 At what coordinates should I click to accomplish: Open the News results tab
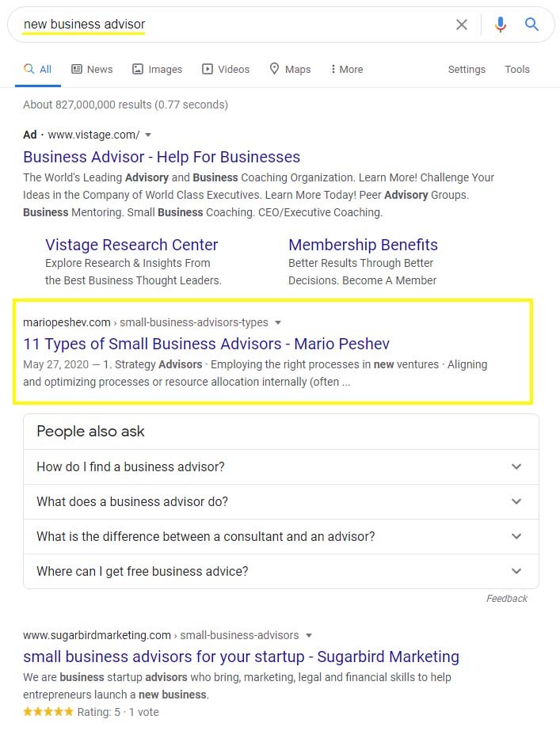pos(92,69)
